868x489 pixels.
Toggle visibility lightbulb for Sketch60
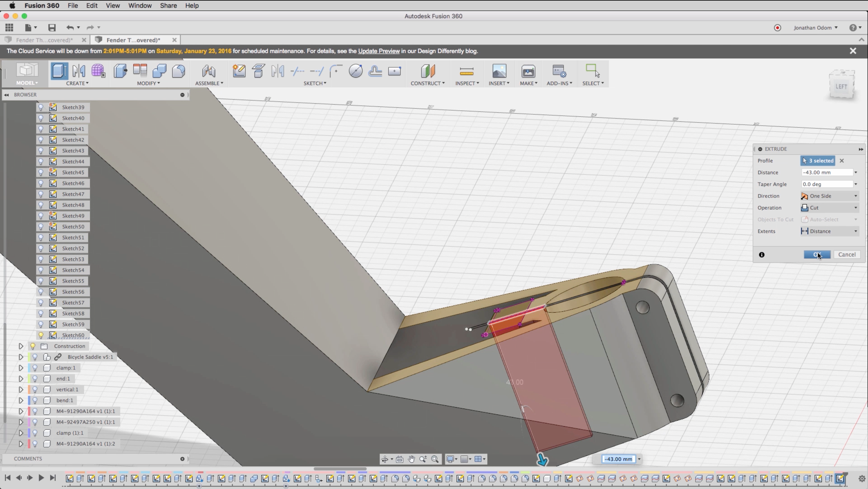41,335
